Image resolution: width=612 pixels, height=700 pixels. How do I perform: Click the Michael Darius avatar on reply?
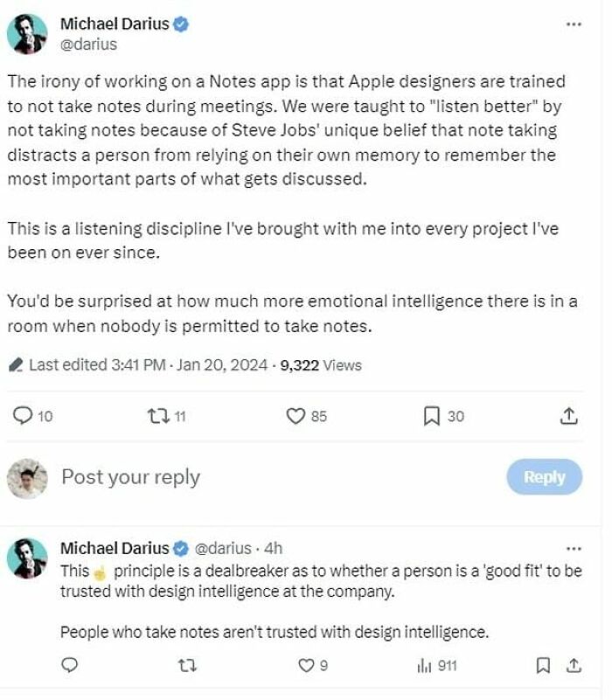[27, 558]
